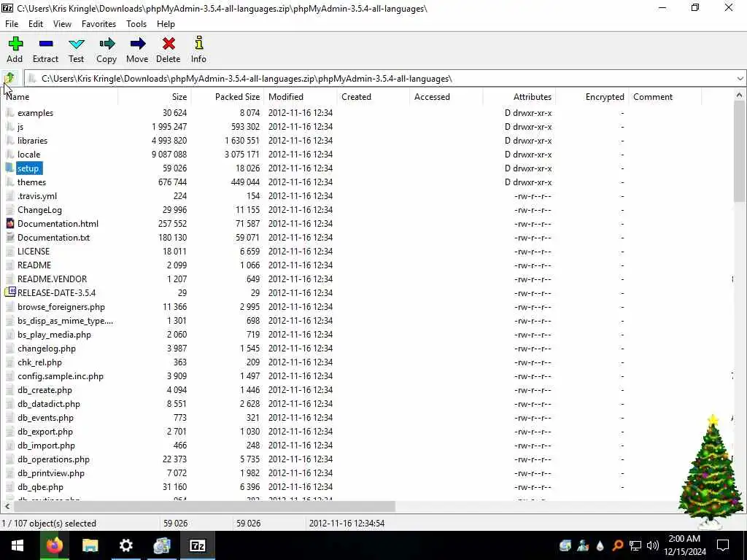Sort by the Accessed column header
The height and width of the screenshot is (560, 747).
(x=446, y=97)
